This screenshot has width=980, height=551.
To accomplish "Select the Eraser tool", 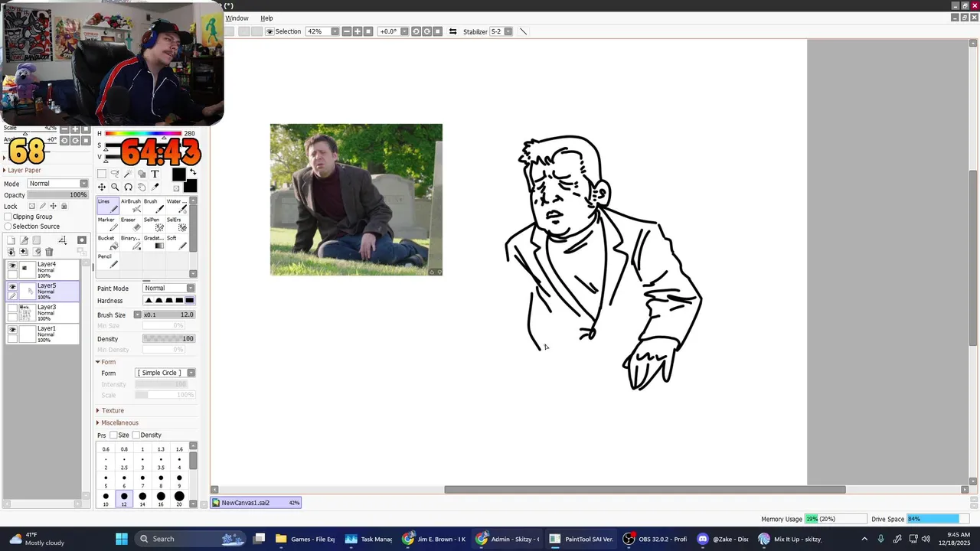I will pyautogui.click(x=131, y=224).
